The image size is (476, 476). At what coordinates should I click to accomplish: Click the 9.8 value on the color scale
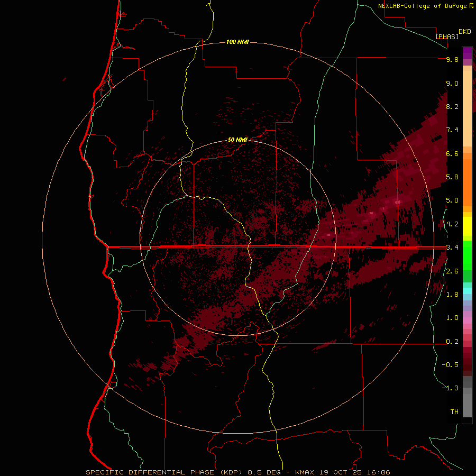pyautogui.click(x=452, y=59)
